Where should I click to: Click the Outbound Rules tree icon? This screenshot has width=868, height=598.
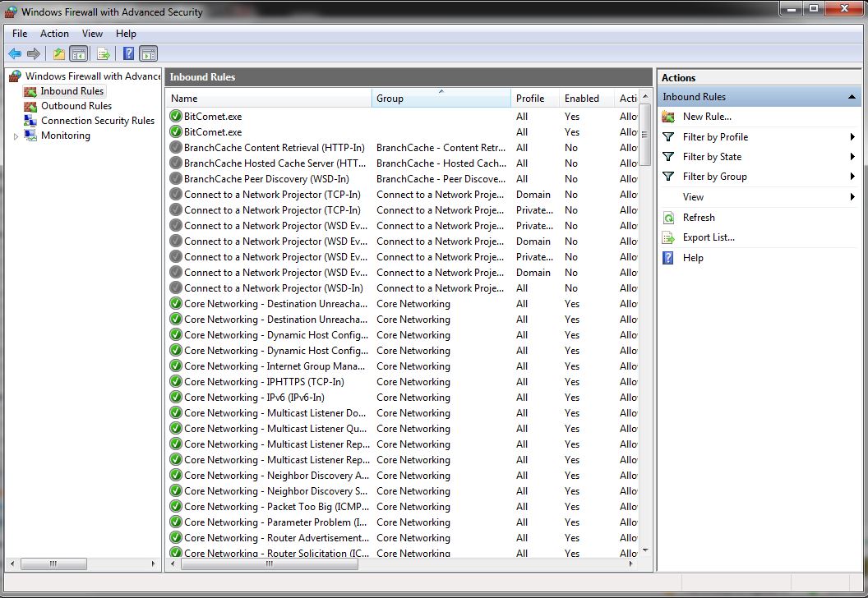[x=30, y=106]
